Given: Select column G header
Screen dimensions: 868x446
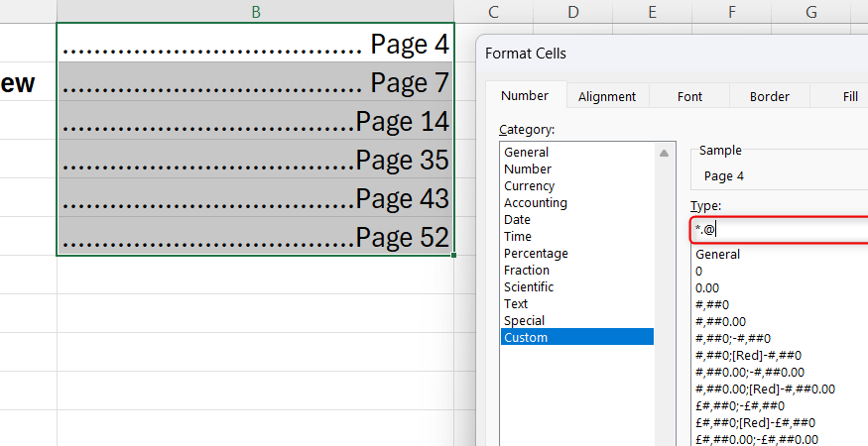Looking at the screenshot, I should coord(811,12).
